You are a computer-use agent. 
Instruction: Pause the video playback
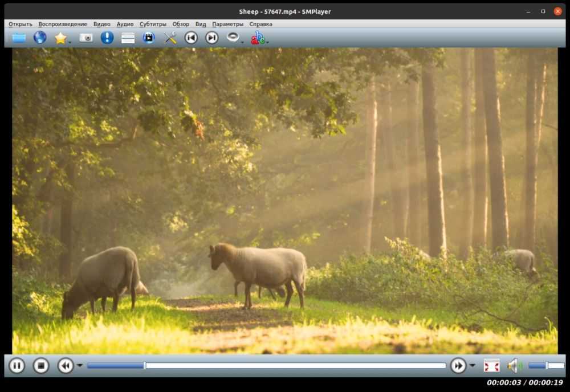click(17, 366)
